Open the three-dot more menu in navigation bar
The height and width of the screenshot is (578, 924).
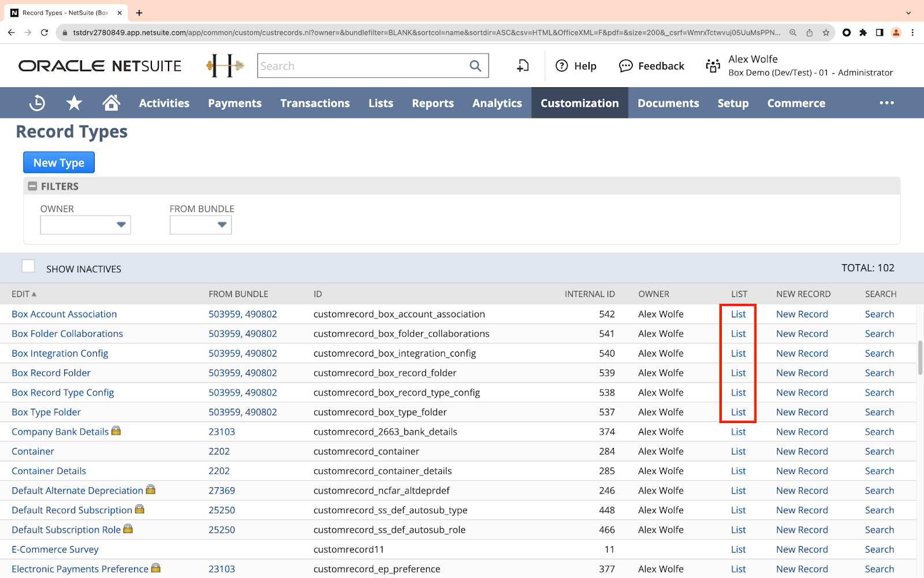coord(886,103)
